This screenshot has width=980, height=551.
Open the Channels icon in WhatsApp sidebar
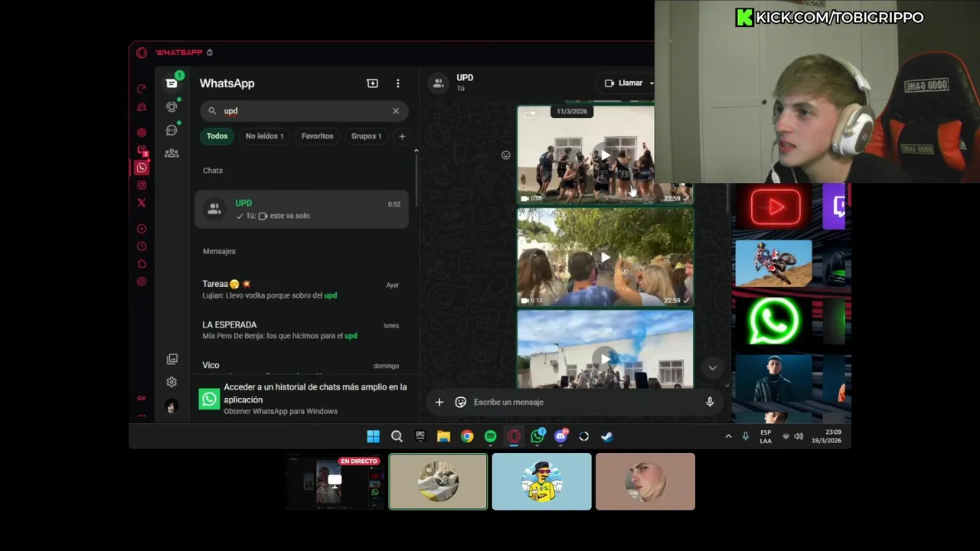tap(171, 130)
